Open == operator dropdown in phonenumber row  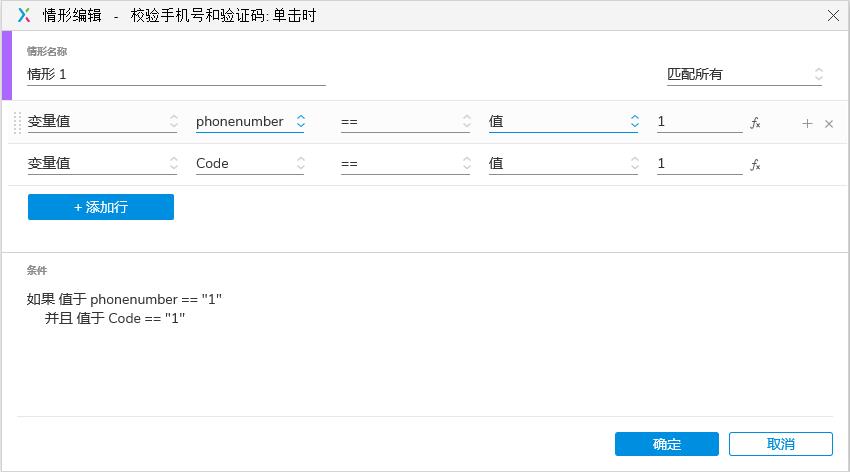pyautogui.click(x=405, y=121)
